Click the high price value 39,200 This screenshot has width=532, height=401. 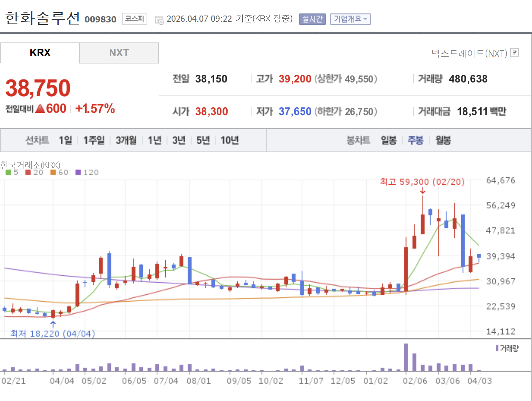(x=295, y=79)
